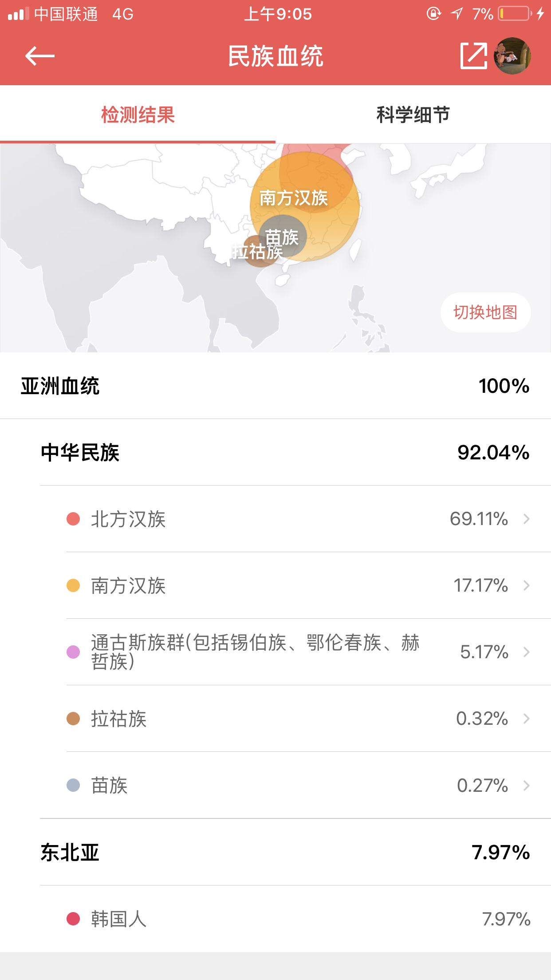Screen dimensions: 551x980
Task: Expand the 北方汉族 chevron arrow
Action: (527, 519)
